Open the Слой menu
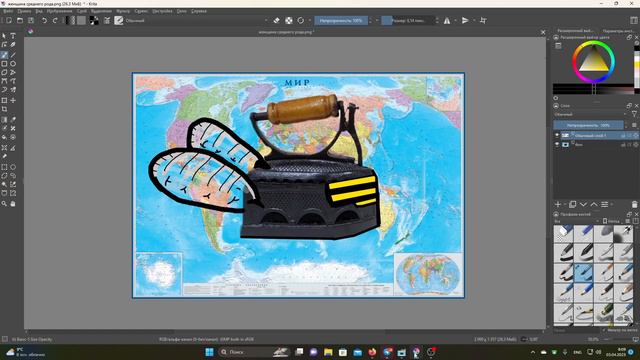Screen dimensions: 640x360 [82, 11]
